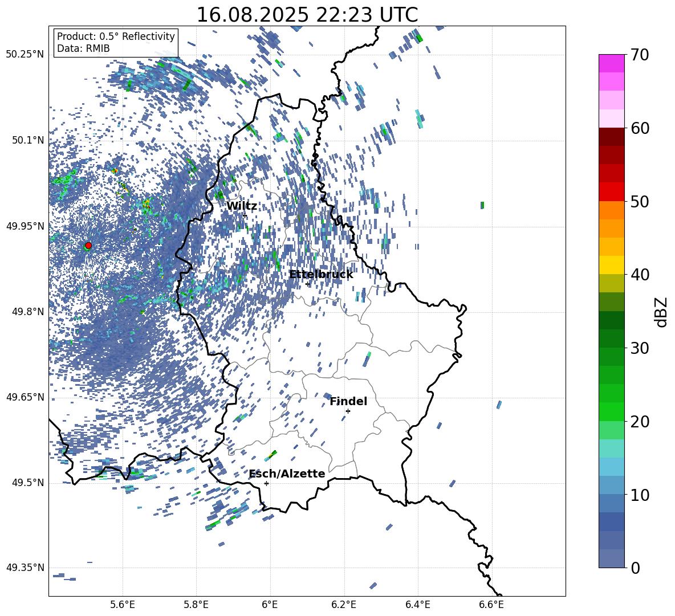
Task: Click the dBZ colorbar axis label
Action: pos(662,312)
